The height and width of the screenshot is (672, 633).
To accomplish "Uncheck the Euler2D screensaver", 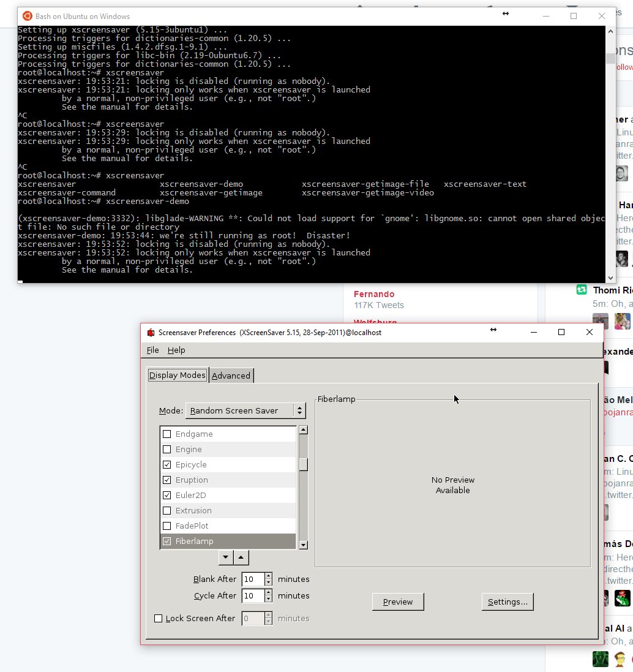I will tap(167, 496).
